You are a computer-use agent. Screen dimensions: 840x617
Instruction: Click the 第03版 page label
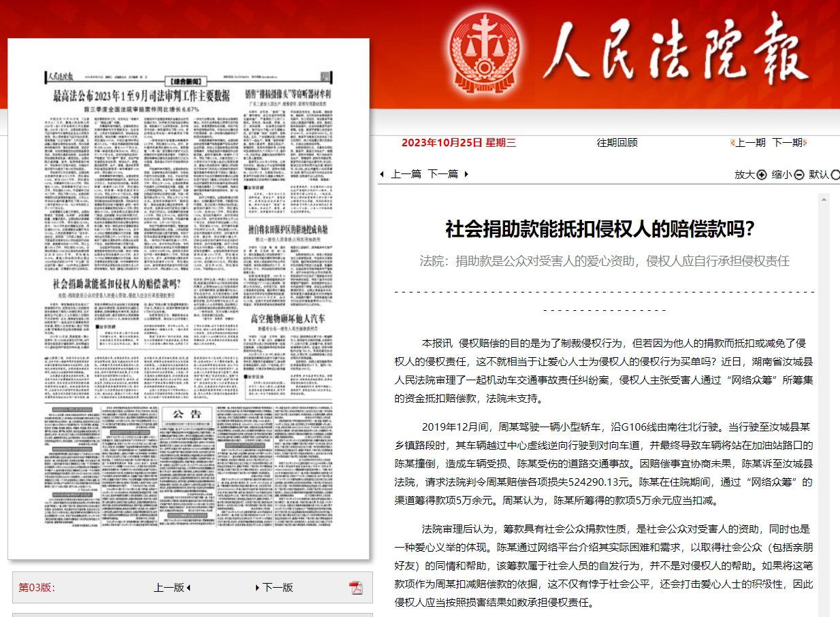pyautogui.click(x=37, y=588)
